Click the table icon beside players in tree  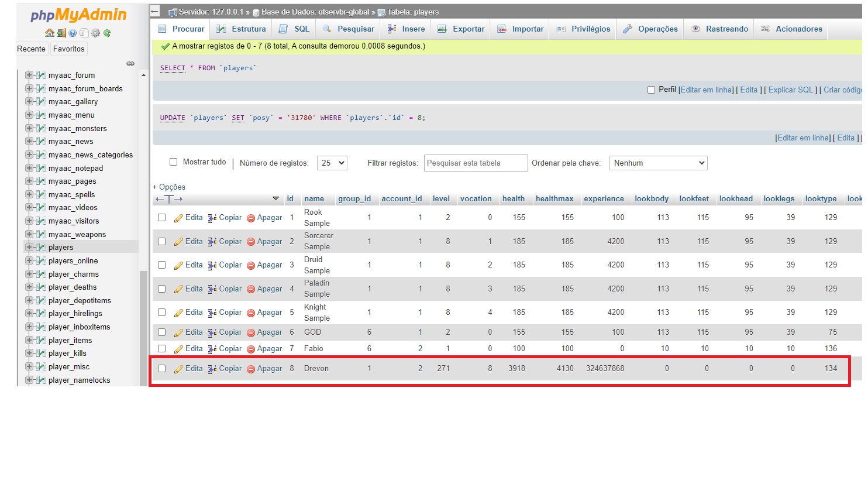tap(41, 248)
